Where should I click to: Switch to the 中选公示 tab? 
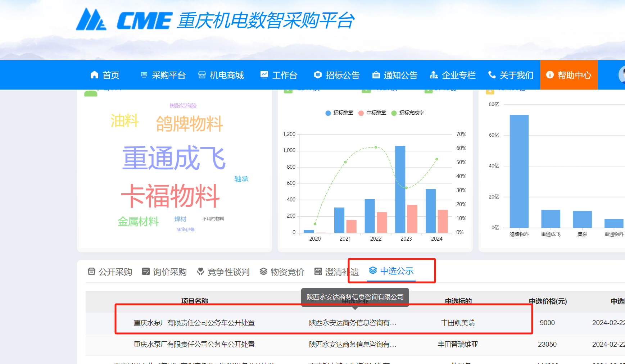[391, 271]
